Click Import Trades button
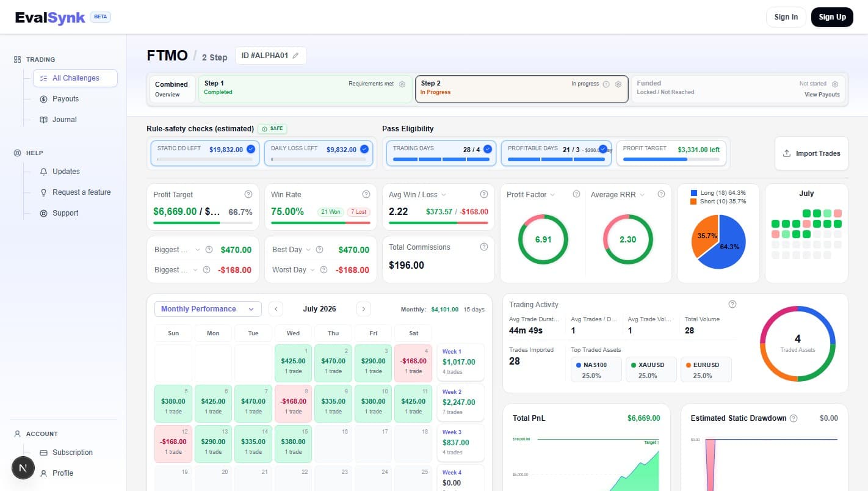Screen dimensions: 868x491 pos(811,153)
